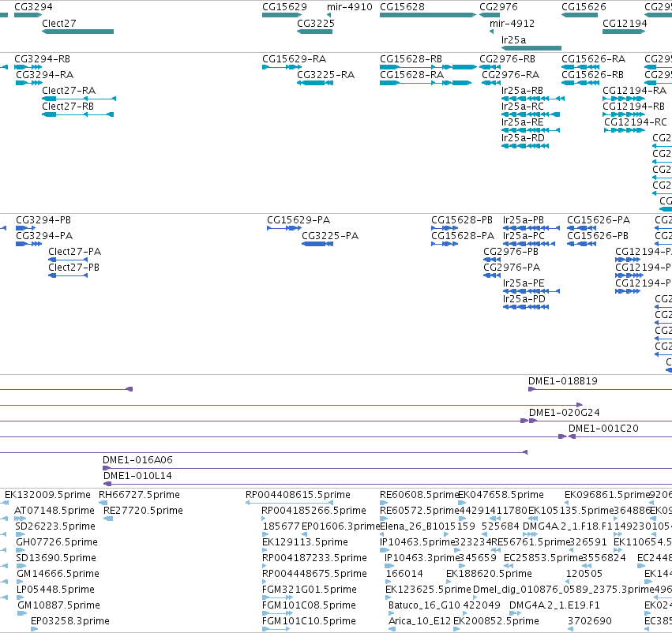
Task: Click the DME1-018B19 BAC label
Action: (563, 381)
